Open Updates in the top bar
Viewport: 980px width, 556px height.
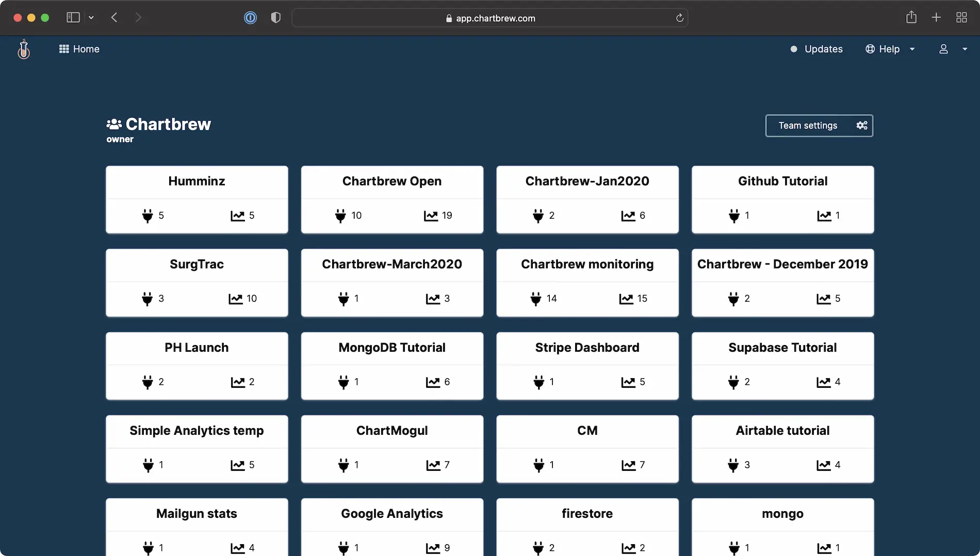(x=816, y=49)
